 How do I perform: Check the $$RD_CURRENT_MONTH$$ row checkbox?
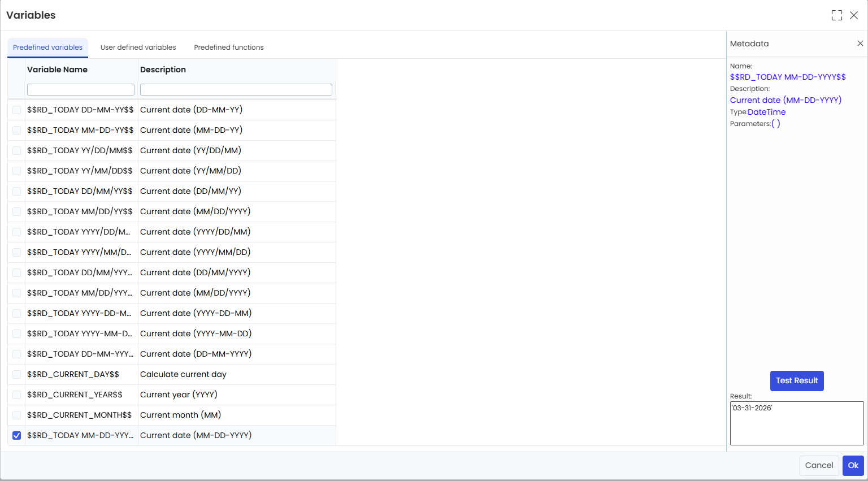pos(17,415)
